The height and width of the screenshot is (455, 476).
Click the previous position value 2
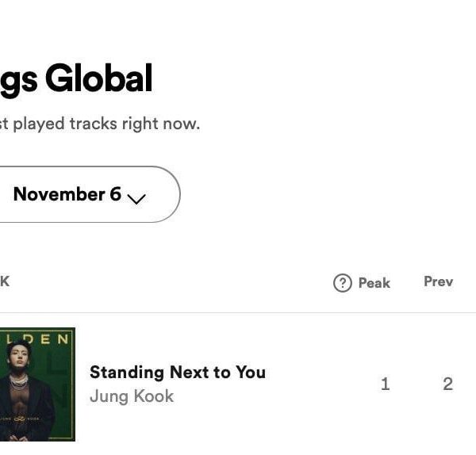click(x=447, y=384)
